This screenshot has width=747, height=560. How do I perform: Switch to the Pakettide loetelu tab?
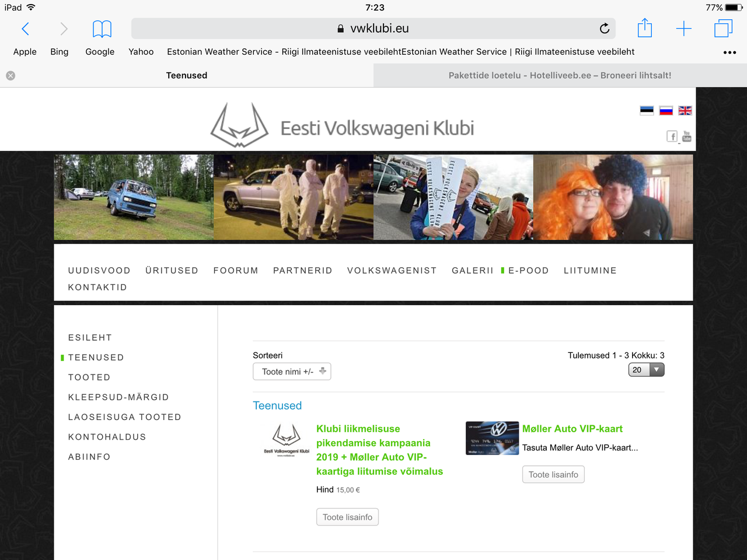click(x=559, y=76)
